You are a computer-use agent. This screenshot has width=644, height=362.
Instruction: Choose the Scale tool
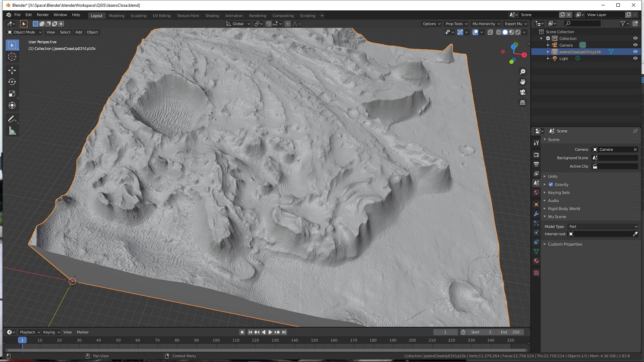(12, 93)
